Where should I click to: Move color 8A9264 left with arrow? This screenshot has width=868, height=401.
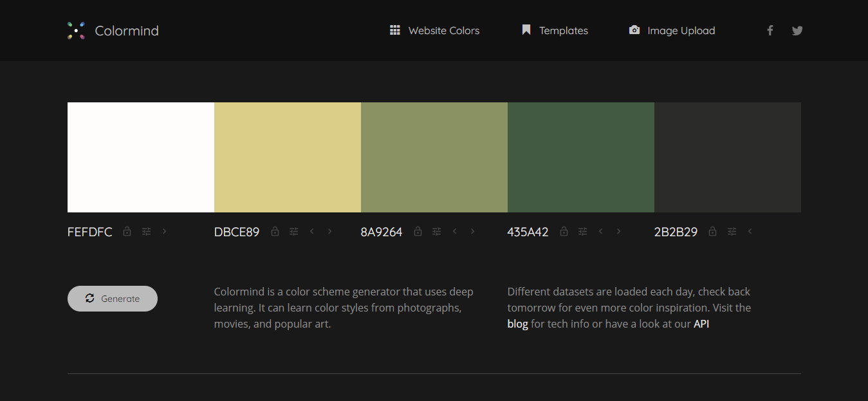click(x=455, y=232)
